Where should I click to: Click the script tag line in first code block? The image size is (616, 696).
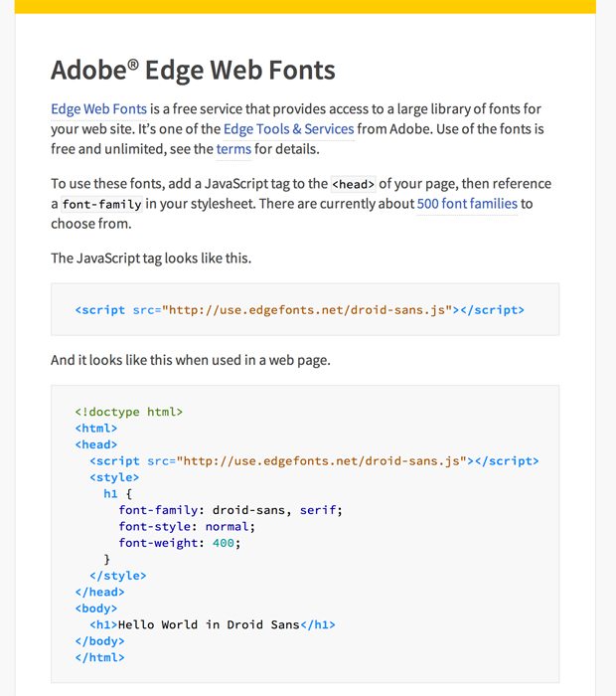tap(300, 310)
